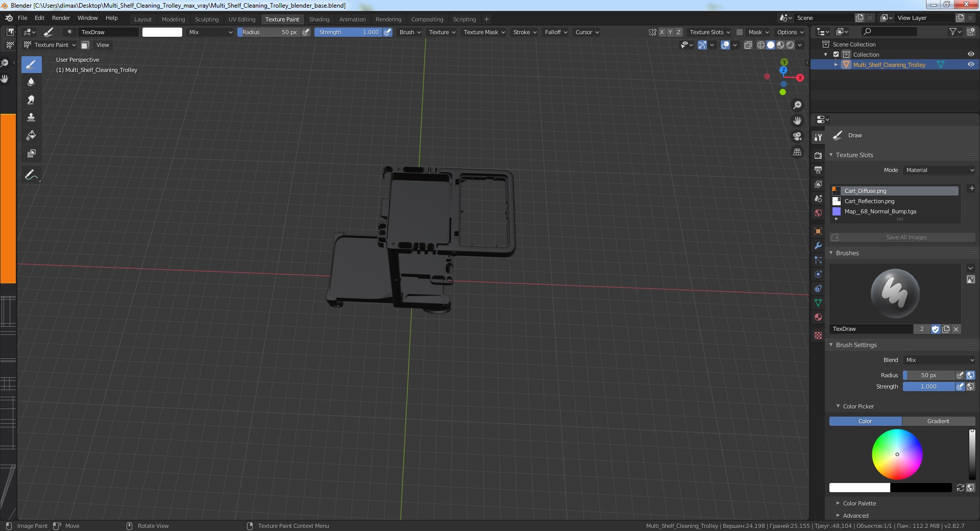980x531 pixels.
Task: Toggle paint mask checkbox near View
Action: [x=85, y=45]
